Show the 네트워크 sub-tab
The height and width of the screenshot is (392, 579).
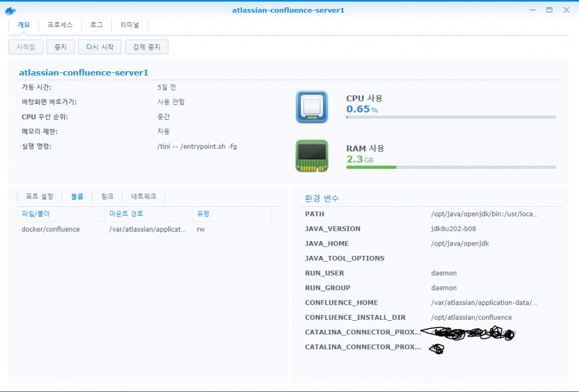[144, 197]
